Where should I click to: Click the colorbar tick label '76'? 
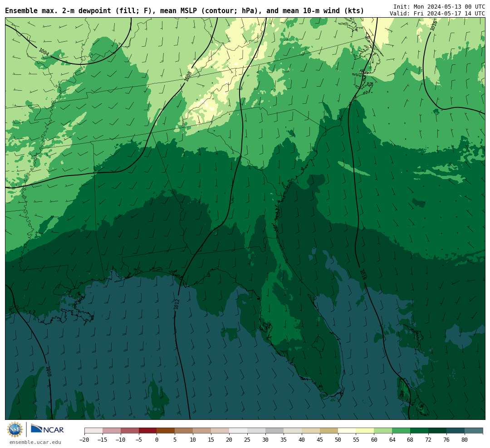pyautogui.click(x=446, y=440)
